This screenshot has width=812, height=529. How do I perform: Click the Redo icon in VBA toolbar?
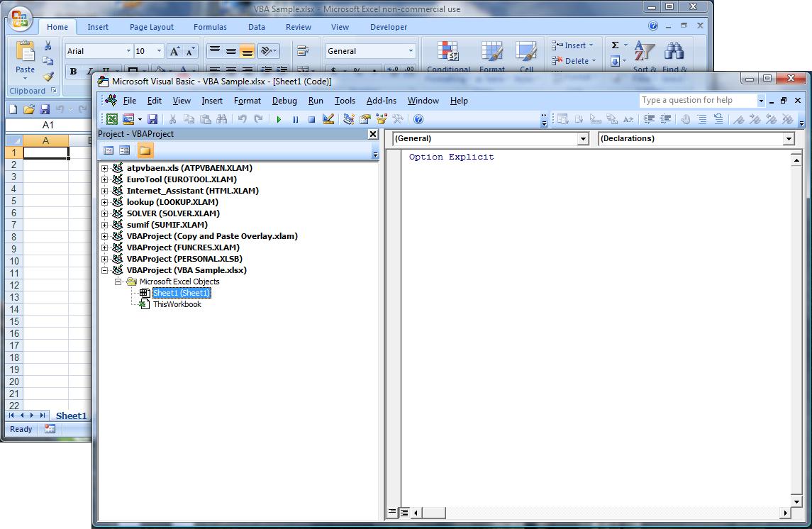pos(258,120)
